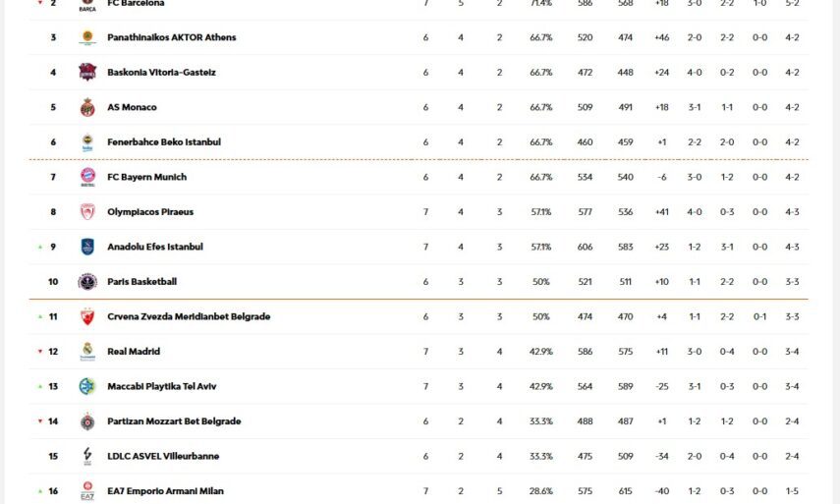The image size is (840, 504).
Task: Click the AS Monaco team logo
Action: 87,108
